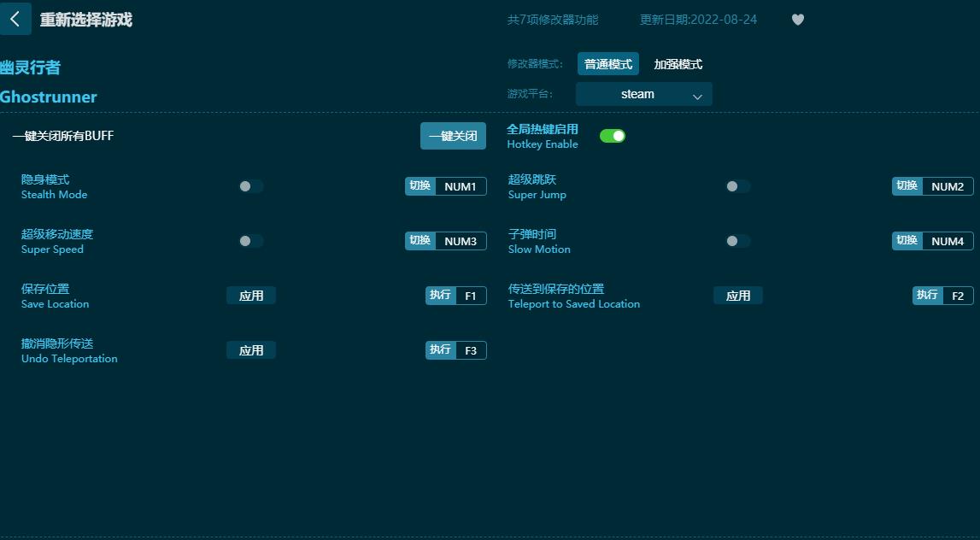Click the Stealth Mode label
This screenshot has width=980, height=540.
coord(55,194)
